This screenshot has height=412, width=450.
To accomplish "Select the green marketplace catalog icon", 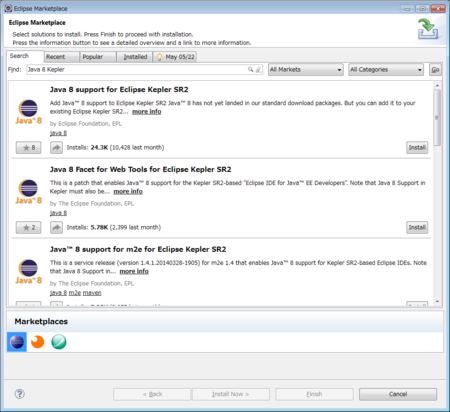I will [x=59, y=342].
